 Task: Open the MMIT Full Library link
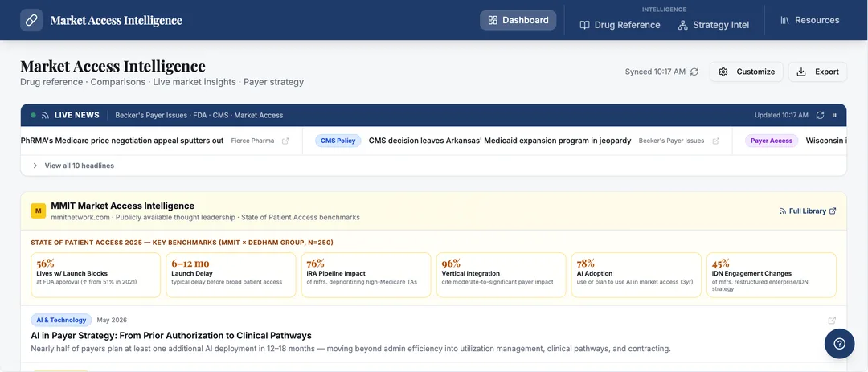click(x=808, y=211)
